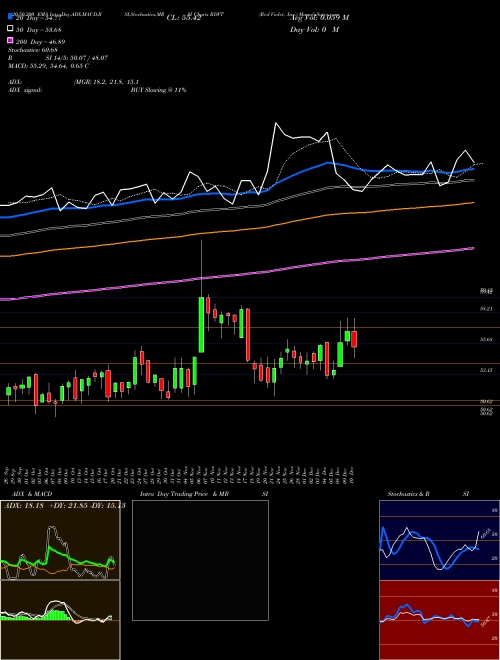
Task: Click the tallest green candlestick with long wick
Action: pyautogui.click(x=201, y=325)
